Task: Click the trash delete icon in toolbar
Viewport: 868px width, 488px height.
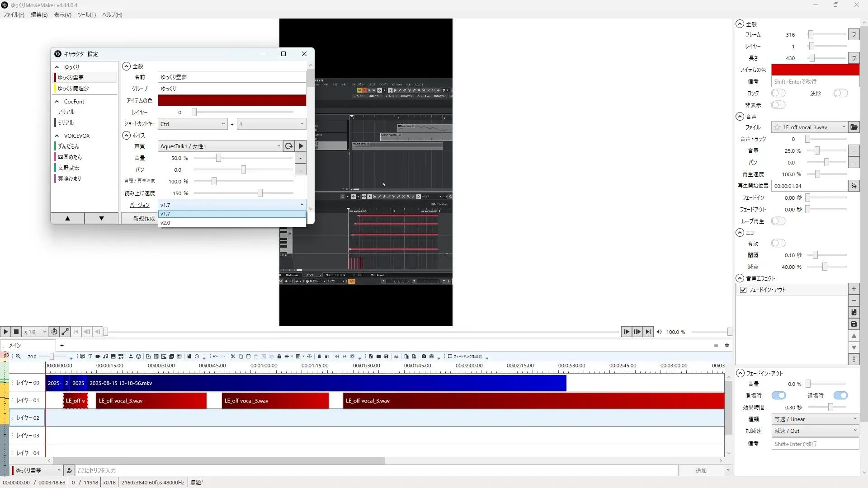Action: tap(319, 357)
